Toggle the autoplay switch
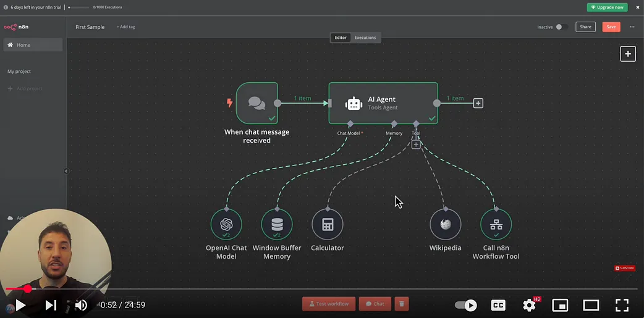The width and height of the screenshot is (644, 318). click(466, 305)
